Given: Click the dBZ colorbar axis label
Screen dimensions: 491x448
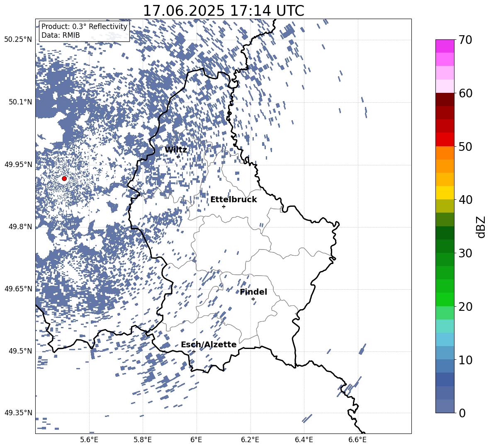Looking at the screenshot, I should coord(481,227).
